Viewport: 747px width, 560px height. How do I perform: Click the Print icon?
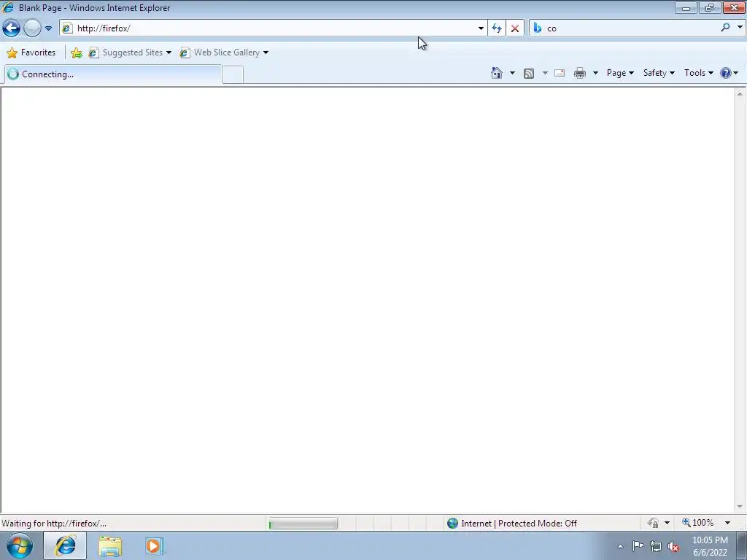click(580, 73)
